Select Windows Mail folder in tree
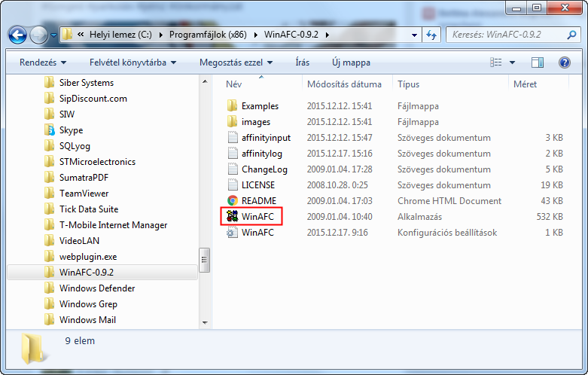The width and height of the screenshot is (588, 375). tap(87, 319)
